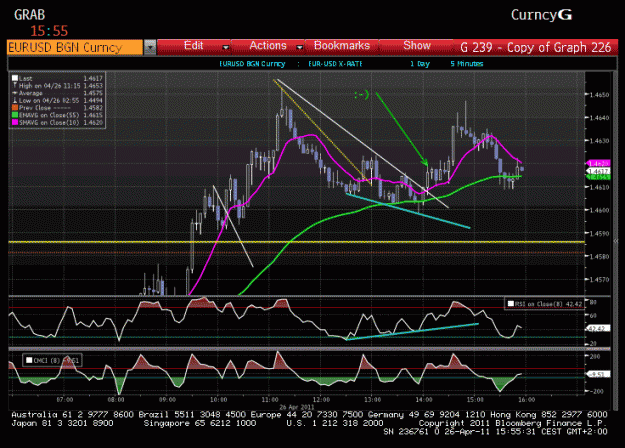The height and width of the screenshot is (448, 625).
Task: Click the High marker icon in the legend
Action: click(x=15, y=85)
